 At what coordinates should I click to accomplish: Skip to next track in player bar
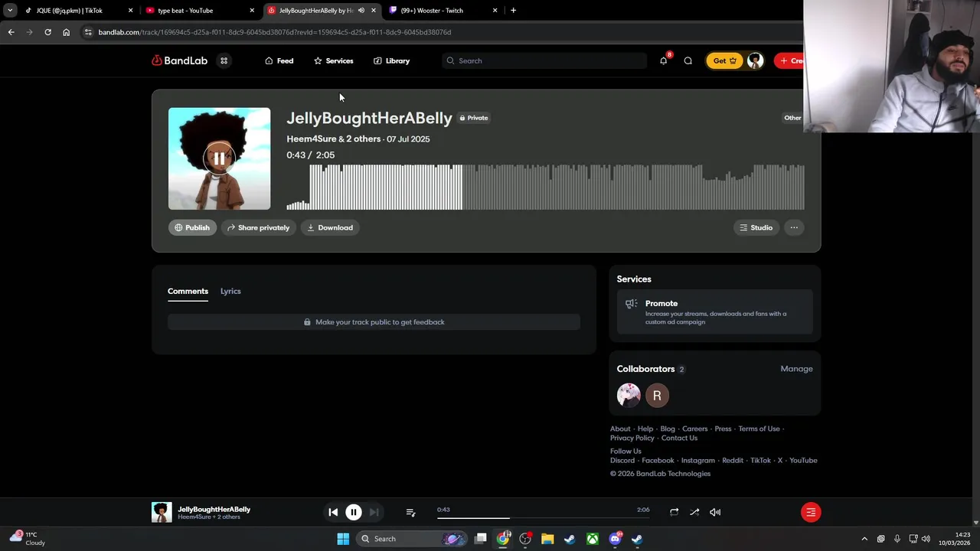point(374,512)
